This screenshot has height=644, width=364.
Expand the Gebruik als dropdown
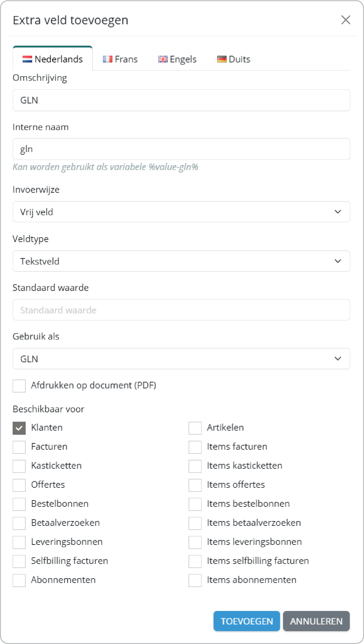coord(181,359)
